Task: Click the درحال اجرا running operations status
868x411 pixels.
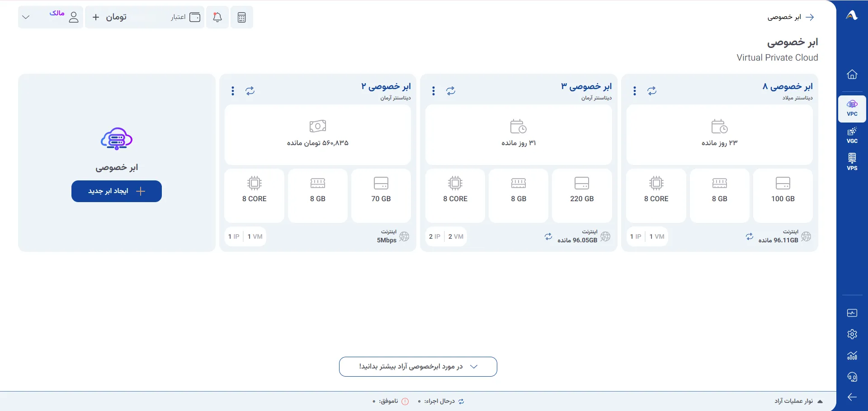Action: click(x=441, y=402)
